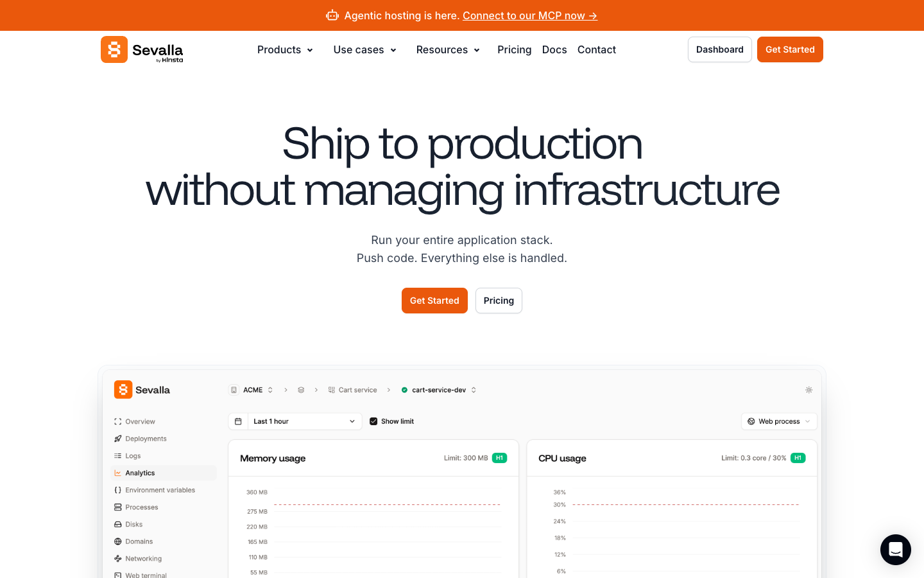The height and width of the screenshot is (578, 924).
Task: Open the chat messenger bubble icon
Action: click(896, 550)
